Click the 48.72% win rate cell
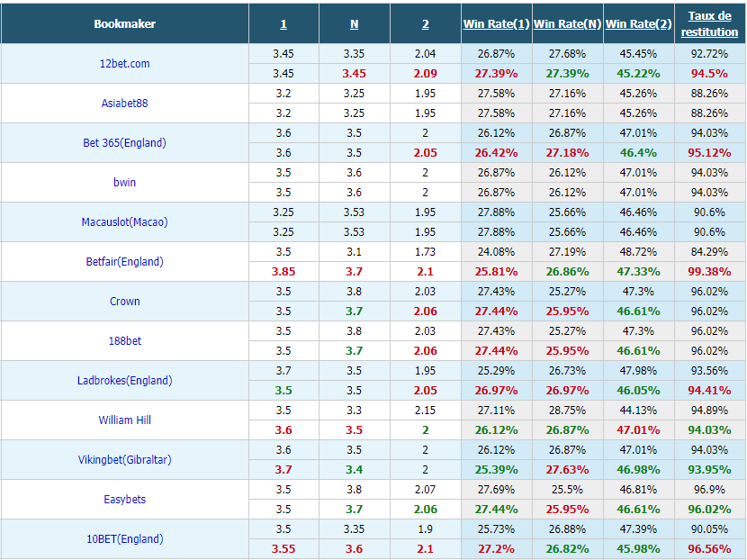The height and width of the screenshot is (560, 747). pos(638,252)
